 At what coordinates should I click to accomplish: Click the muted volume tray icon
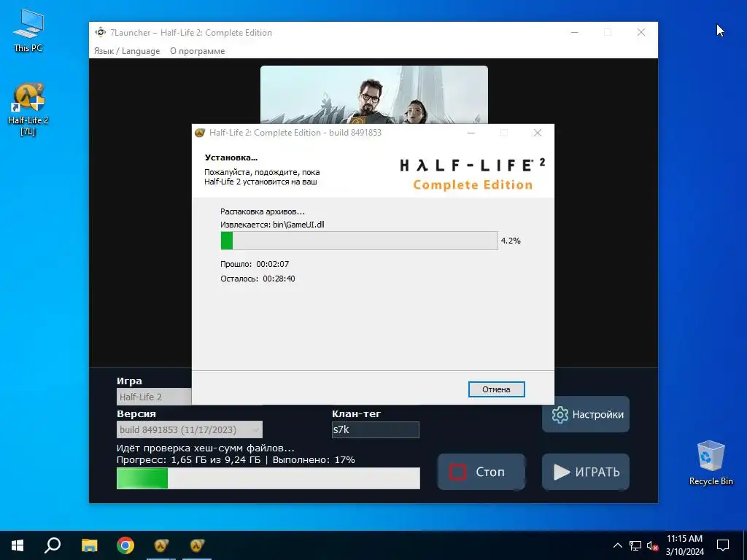click(x=652, y=545)
